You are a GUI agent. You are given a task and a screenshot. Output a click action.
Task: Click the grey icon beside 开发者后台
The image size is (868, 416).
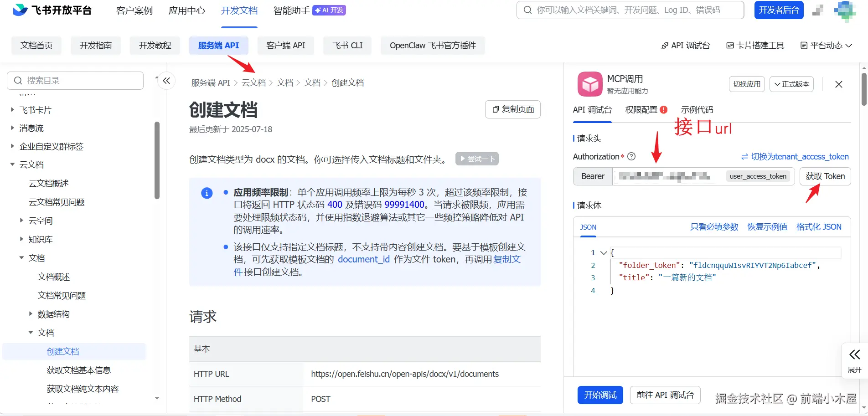818,10
